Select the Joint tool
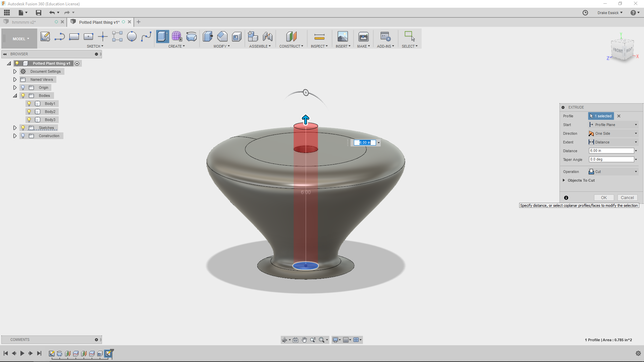This screenshot has height=362, width=644. 267,36
